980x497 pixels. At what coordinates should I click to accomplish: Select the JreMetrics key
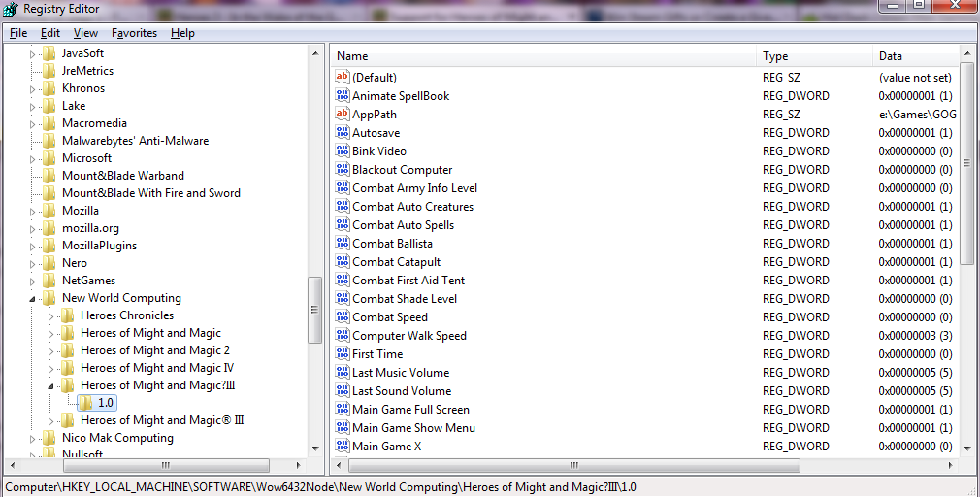coord(87,71)
